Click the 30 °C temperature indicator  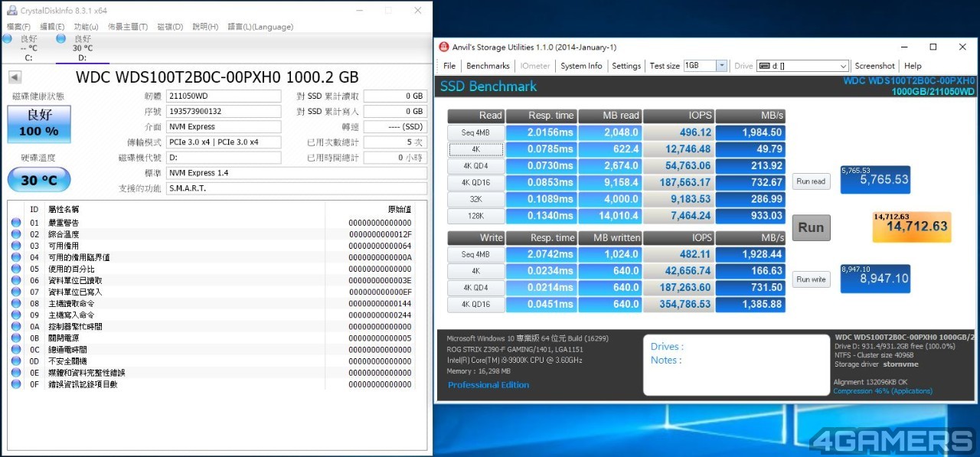(39, 180)
